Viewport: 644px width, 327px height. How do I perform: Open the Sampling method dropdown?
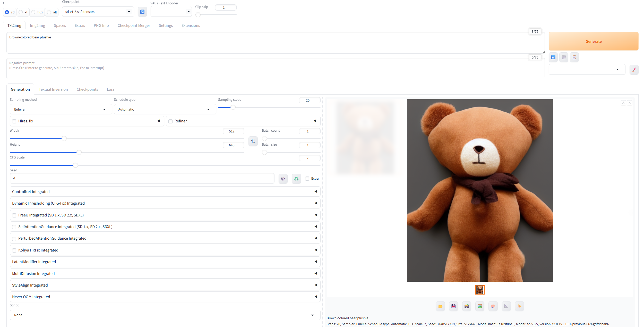(x=61, y=109)
